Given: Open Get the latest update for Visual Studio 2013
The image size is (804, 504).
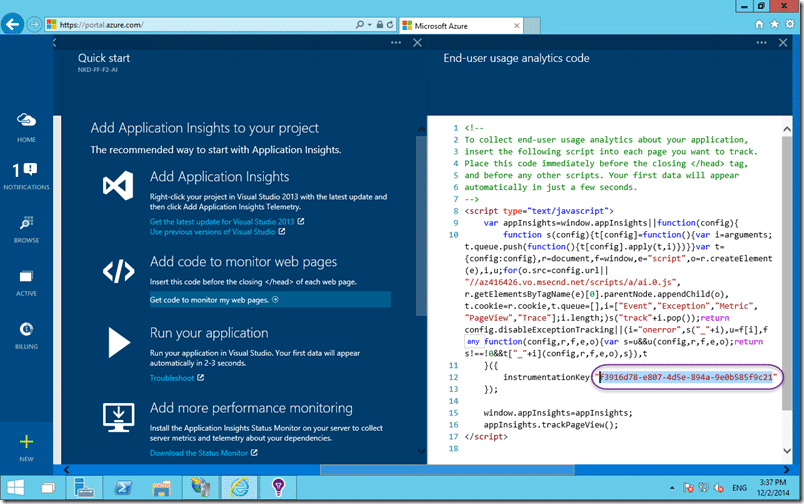Looking at the screenshot, I should tap(222, 221).
